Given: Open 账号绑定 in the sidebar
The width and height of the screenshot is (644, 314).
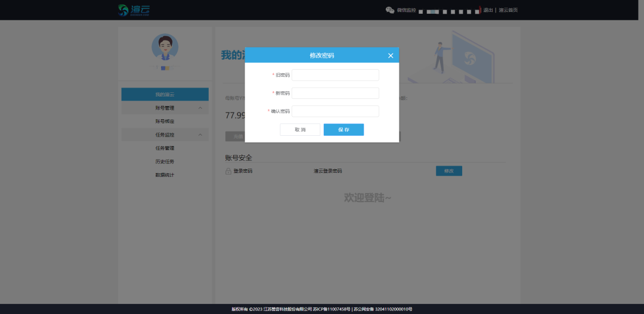Looking at the screenshot, I should coord(165,122).
